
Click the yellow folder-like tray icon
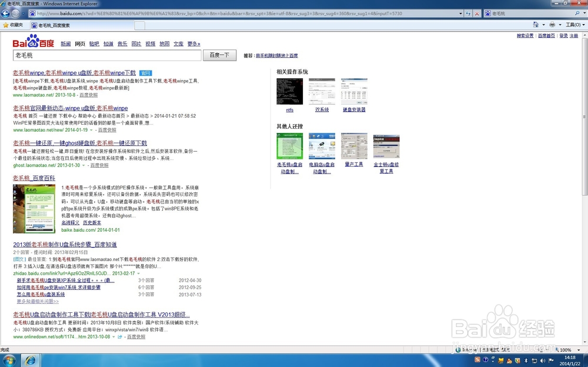pyautogui.click(x=501, y=361)
